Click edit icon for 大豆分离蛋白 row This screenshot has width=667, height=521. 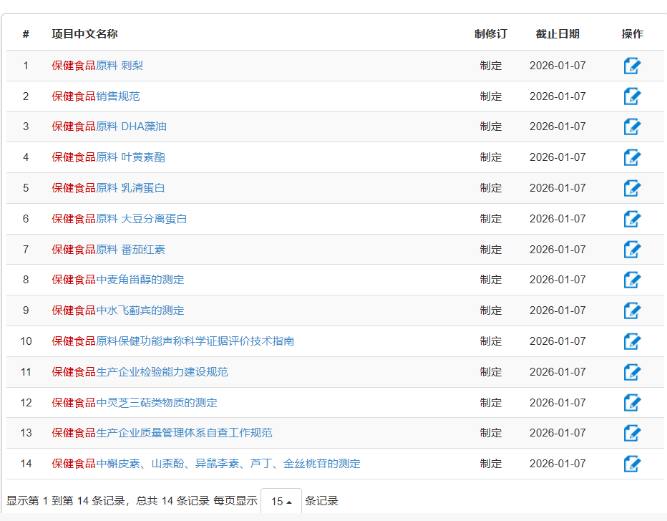[x=632, y=219]
